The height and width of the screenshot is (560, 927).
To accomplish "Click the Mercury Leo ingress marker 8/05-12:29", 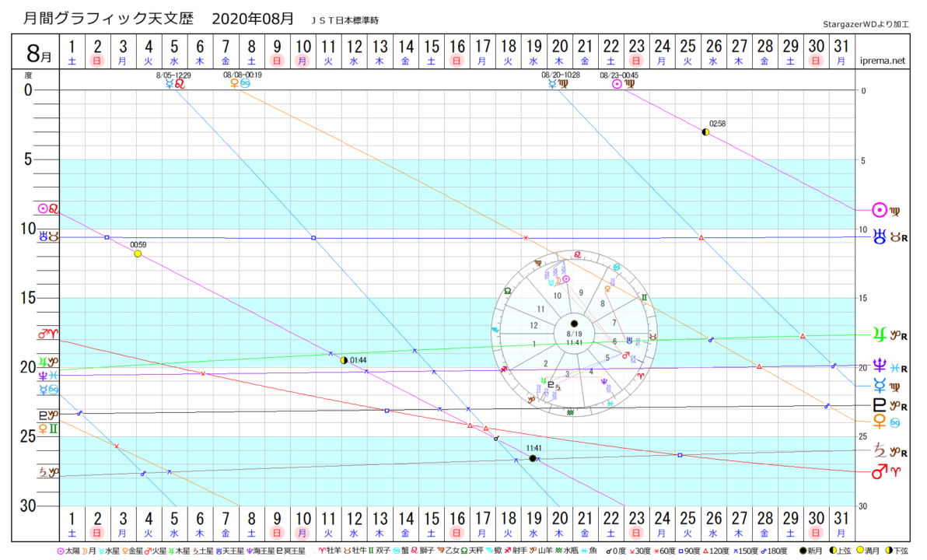I will (175, 83).
